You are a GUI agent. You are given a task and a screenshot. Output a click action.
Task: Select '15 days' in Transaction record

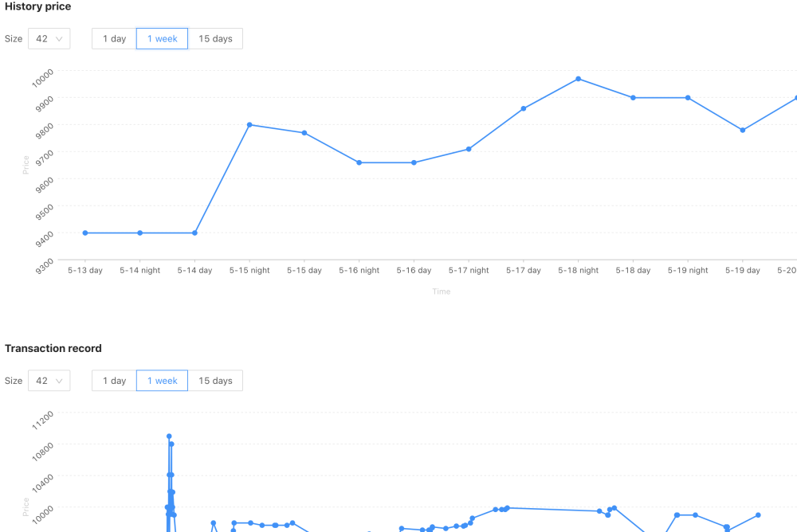click(x=215, y=381)
